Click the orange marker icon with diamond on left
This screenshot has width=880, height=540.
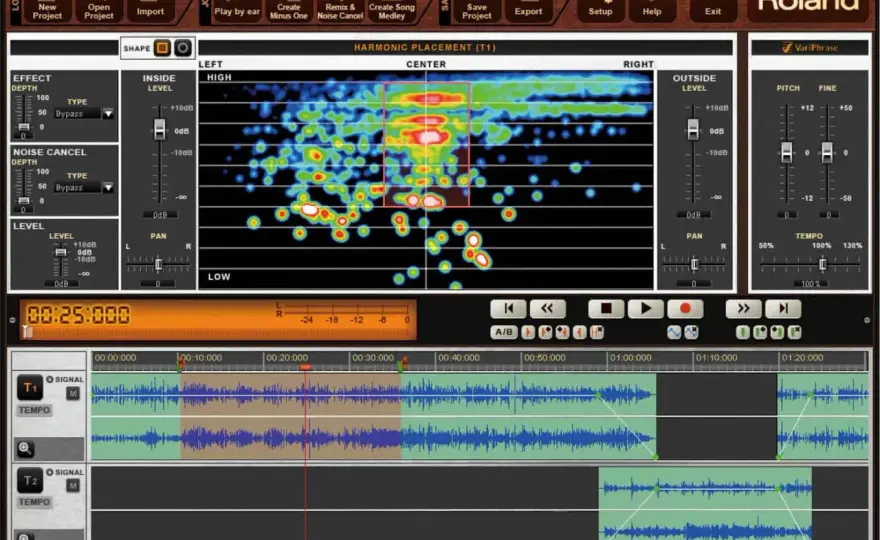coord(562,332)
